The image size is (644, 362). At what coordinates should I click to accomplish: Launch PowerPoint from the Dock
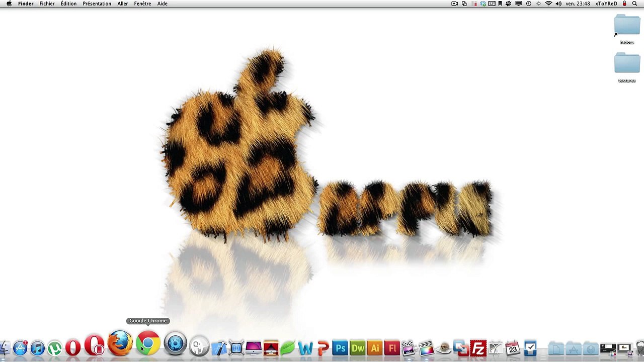[x=323, y=348]
